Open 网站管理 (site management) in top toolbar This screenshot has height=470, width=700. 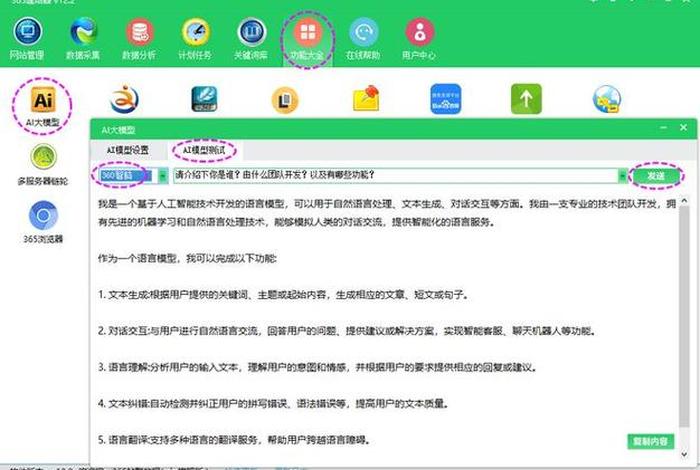pos(27,39)
